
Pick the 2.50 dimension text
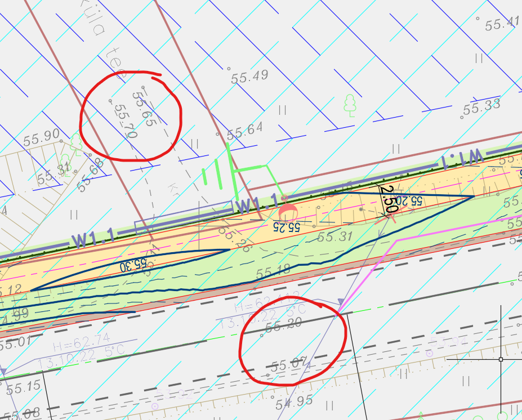click(389, 199)
